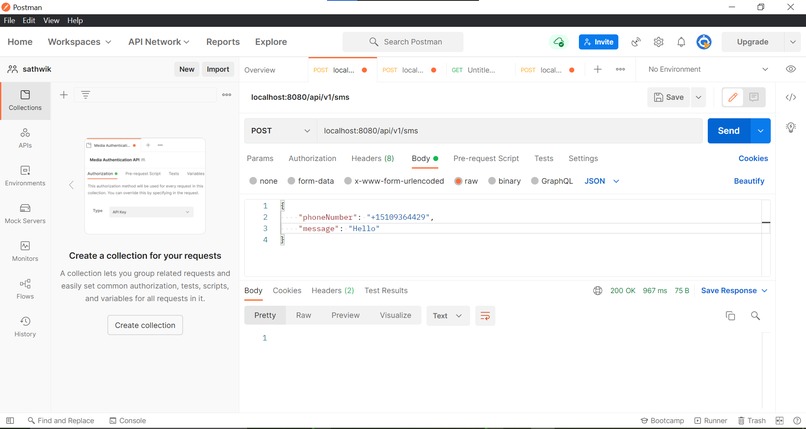Screen dimensions: 806x429
Task: Open the response Headers (2) tab
Action: pos(333,290)
